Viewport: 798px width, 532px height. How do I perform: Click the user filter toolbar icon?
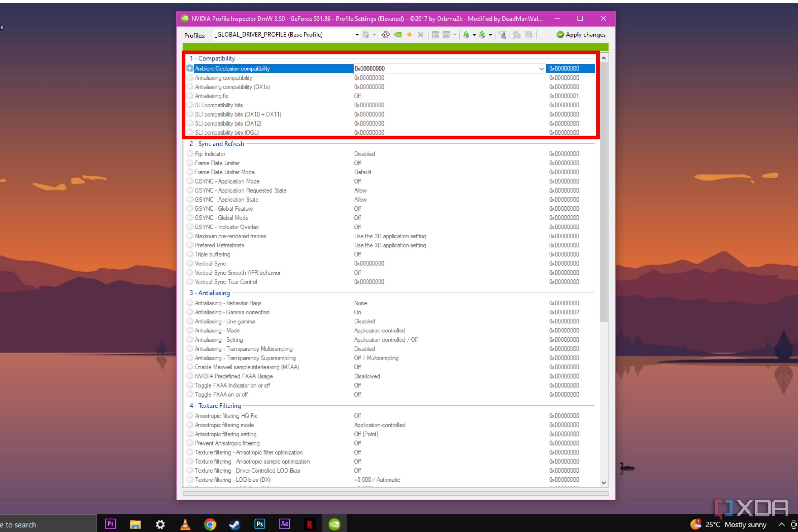coord(502,35)
